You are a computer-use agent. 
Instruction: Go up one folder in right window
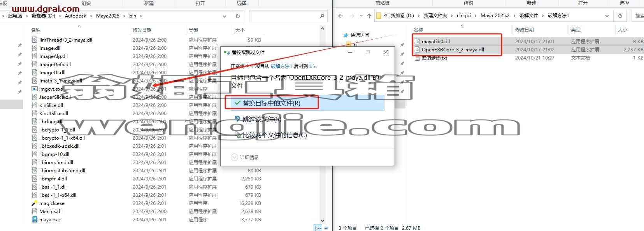pos(369,16)
